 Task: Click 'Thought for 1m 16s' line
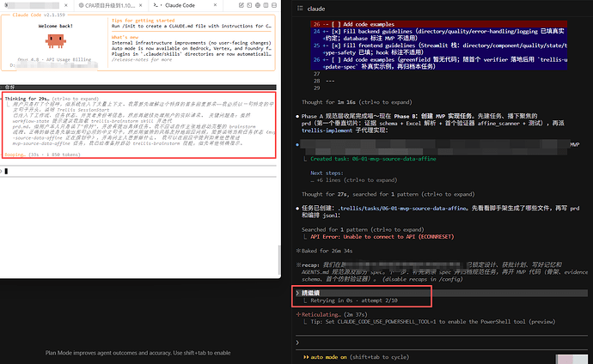pos(357,102)
